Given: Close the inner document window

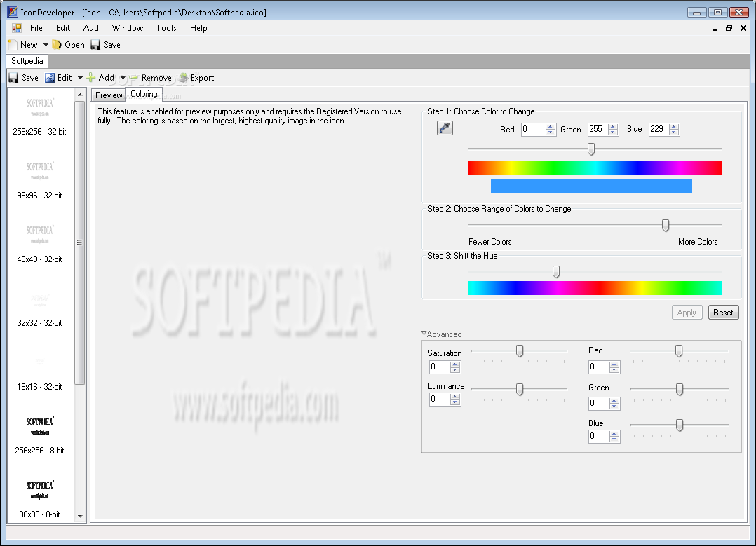Looking at the screenshot, I should tap(743, 28).
